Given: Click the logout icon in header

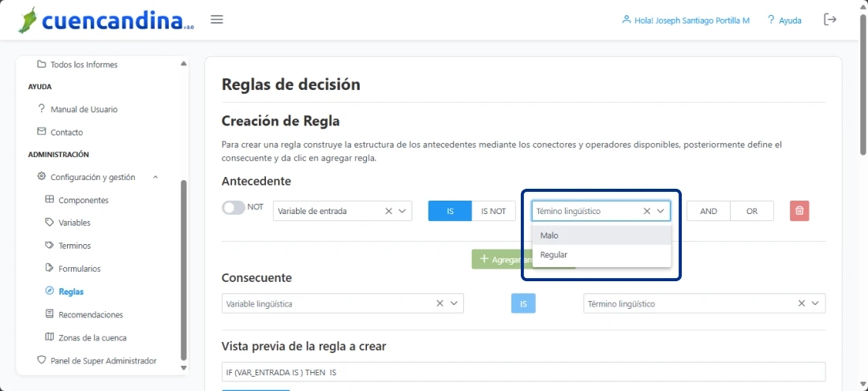Looking at the screenshot, I should point(830,20).
